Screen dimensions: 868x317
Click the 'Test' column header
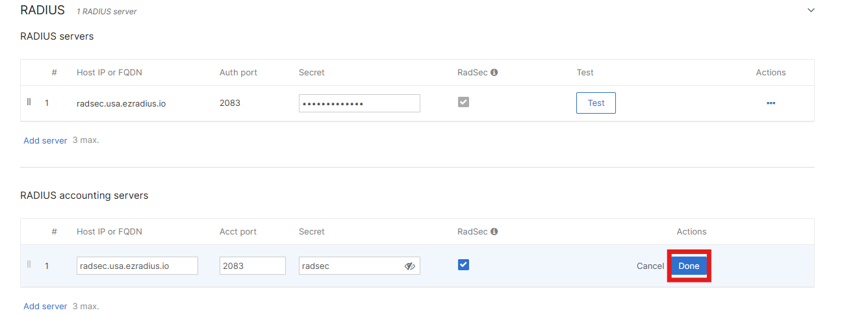(585, 73)
